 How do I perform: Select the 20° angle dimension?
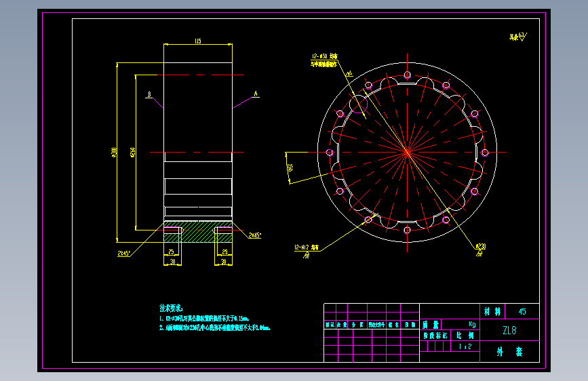click(290, 167)
